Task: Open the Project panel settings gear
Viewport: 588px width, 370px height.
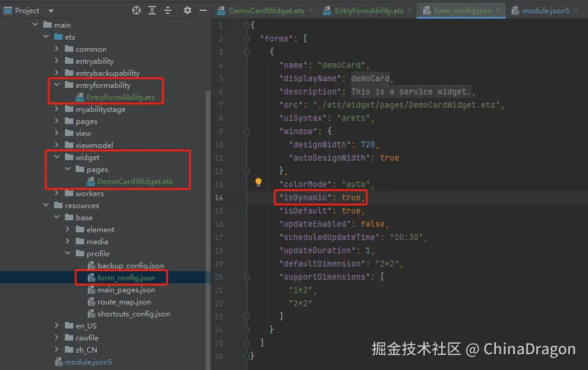Action: click(187, 10)
